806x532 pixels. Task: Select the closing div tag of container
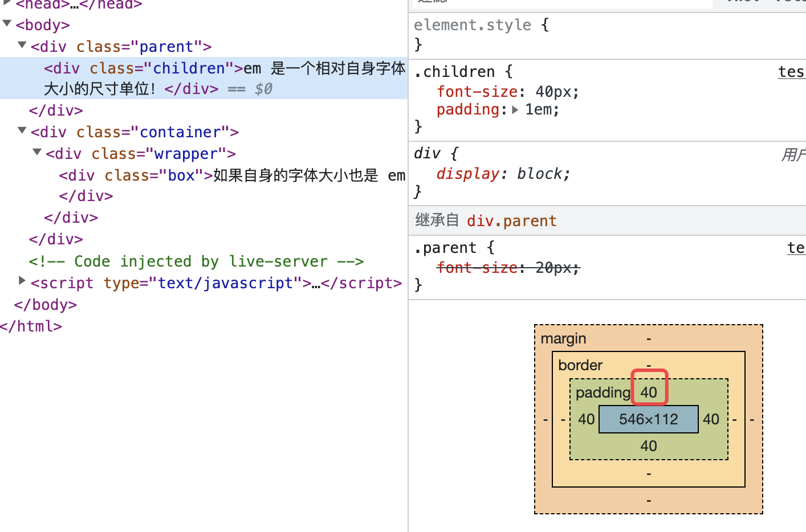56,239
